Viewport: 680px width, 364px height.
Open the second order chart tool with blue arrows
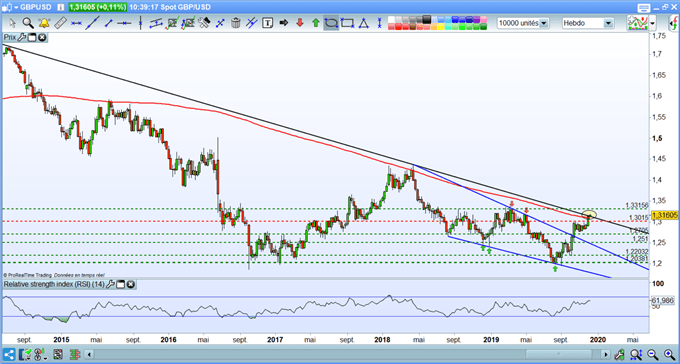tap(188, 23)
